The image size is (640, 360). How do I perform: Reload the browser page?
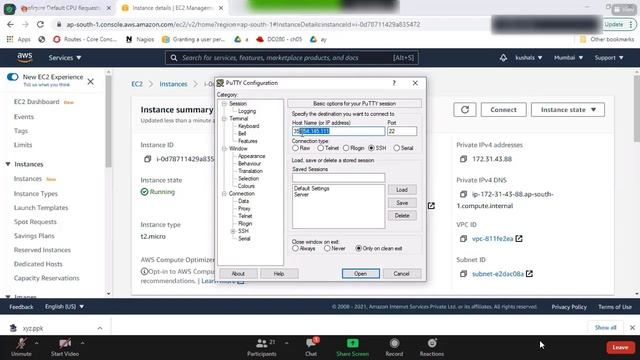coord(40,24)
